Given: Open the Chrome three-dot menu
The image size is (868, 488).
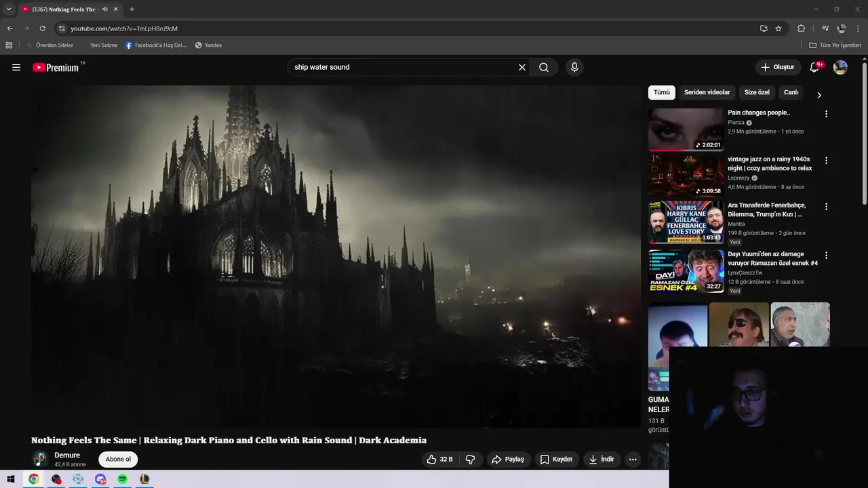Looking at the screenshot, I should 859,28.
